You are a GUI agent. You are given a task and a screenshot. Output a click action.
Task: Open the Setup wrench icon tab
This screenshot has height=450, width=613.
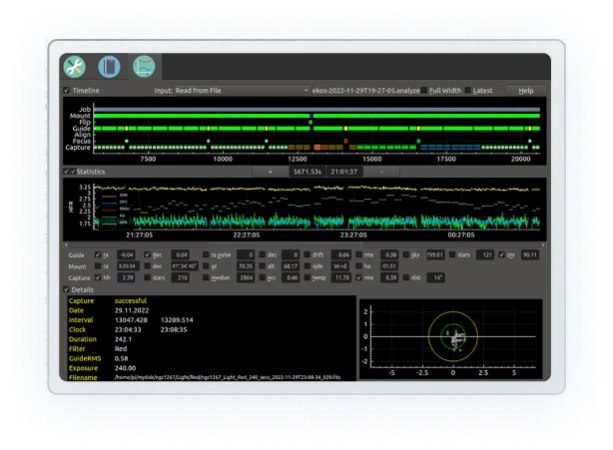(74, 66)
